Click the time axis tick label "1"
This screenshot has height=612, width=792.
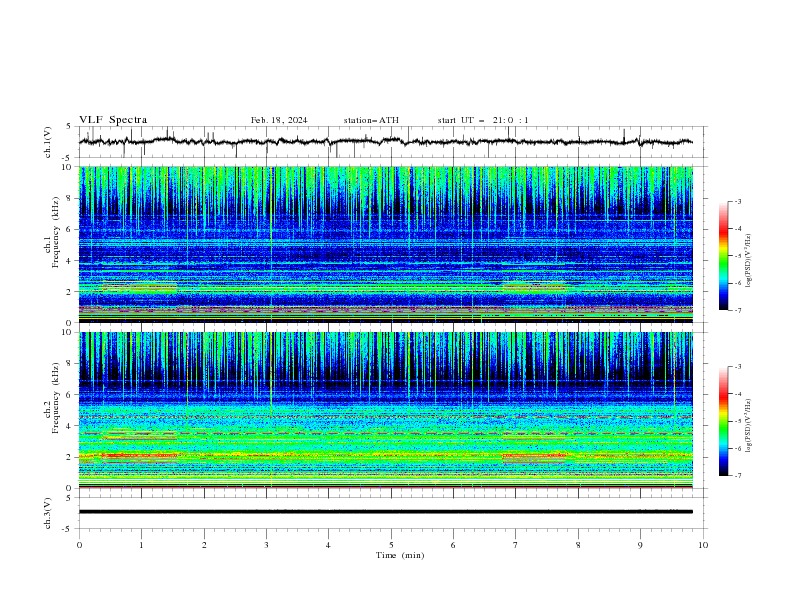click(141, 545)
